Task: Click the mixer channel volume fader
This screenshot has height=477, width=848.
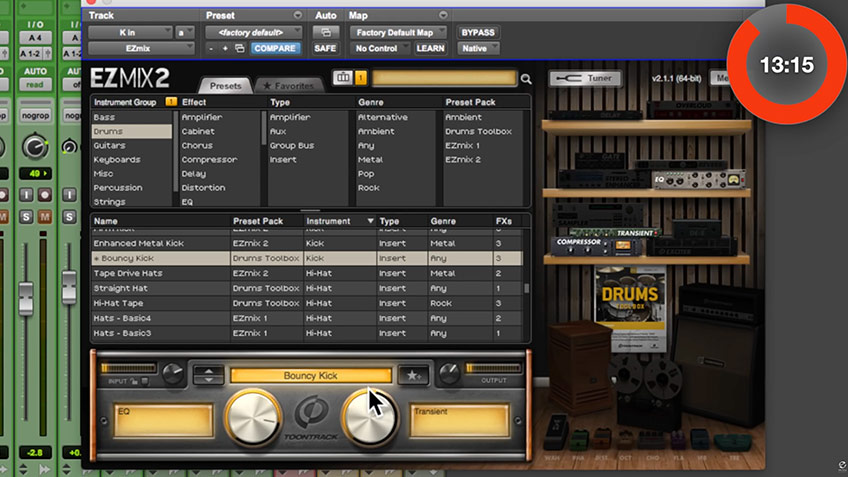Action: [x=25, y=297]
